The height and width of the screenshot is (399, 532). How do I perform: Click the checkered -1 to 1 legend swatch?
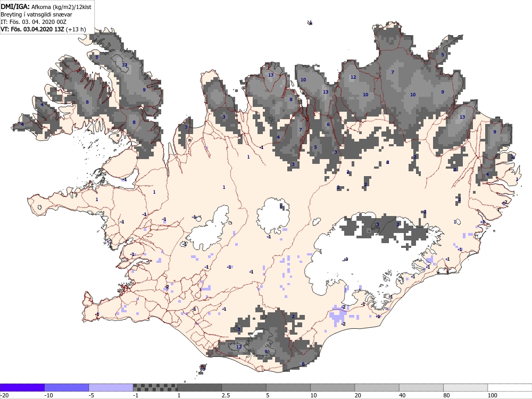click(155, 387)
